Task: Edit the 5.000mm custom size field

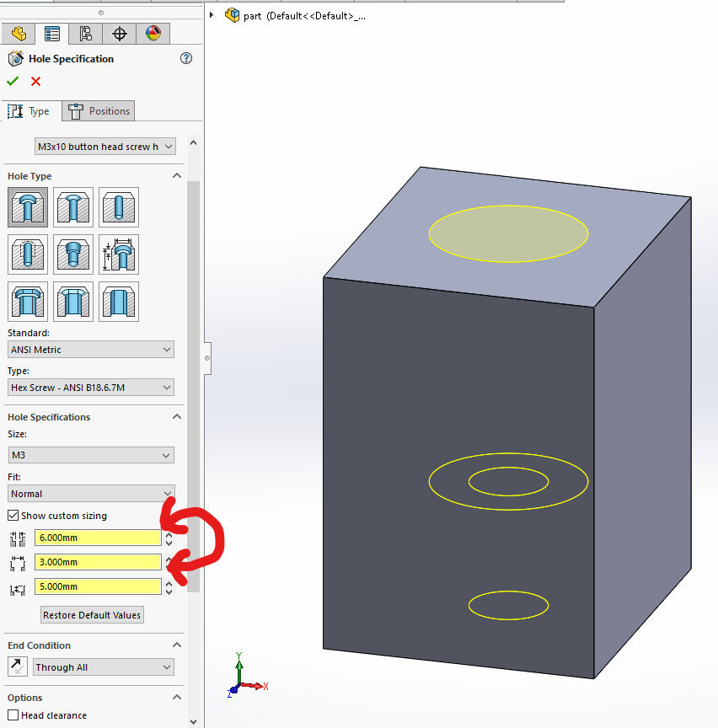Action: point(98,586)
